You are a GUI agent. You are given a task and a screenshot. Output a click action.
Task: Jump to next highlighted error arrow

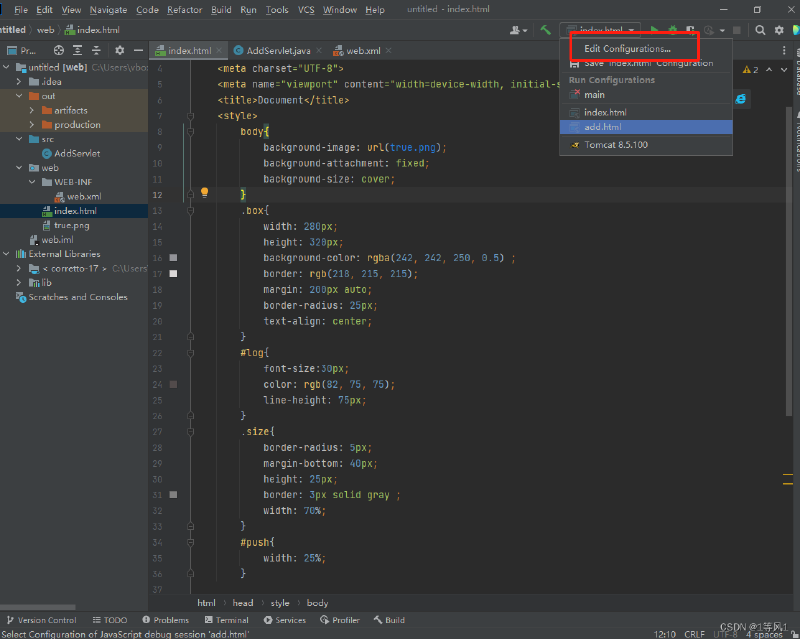[x=784, y=69]
